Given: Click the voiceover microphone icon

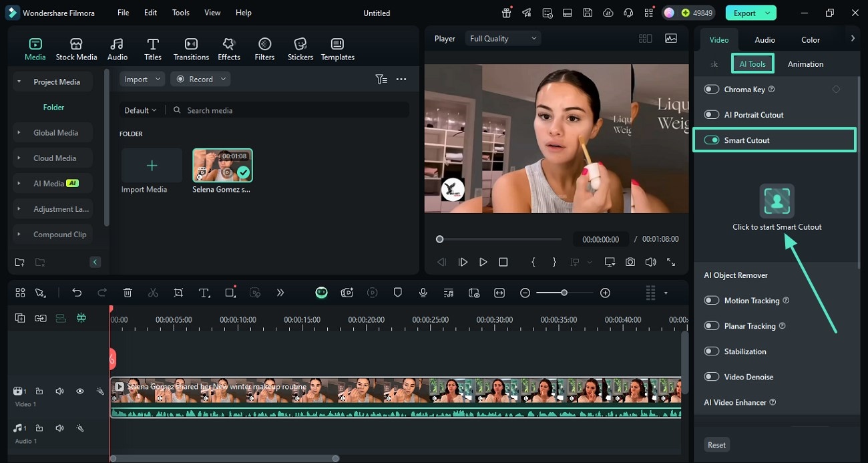Looking at the screenshot, I should tap(423, 293).
